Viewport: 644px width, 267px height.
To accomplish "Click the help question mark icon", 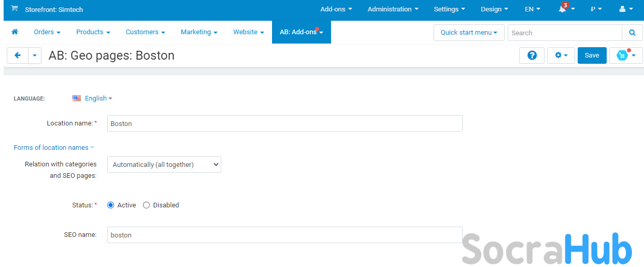I will [x=532, y=55].
